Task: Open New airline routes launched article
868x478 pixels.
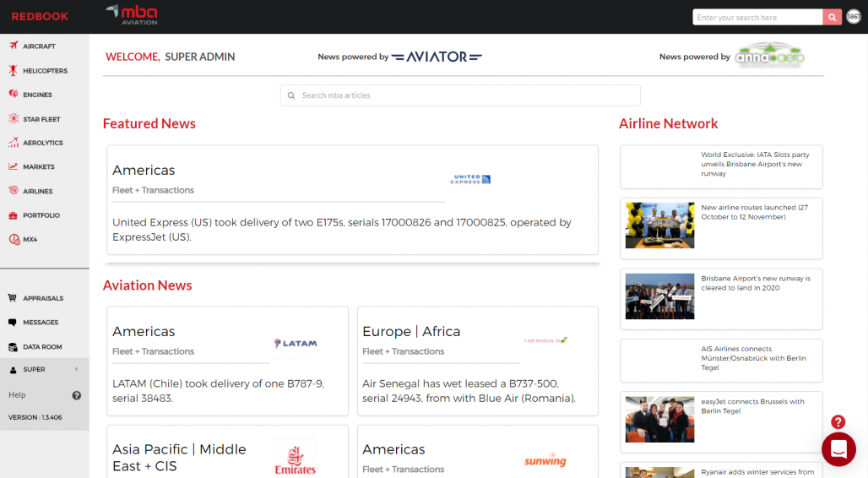Action: [x=721, y=228]
